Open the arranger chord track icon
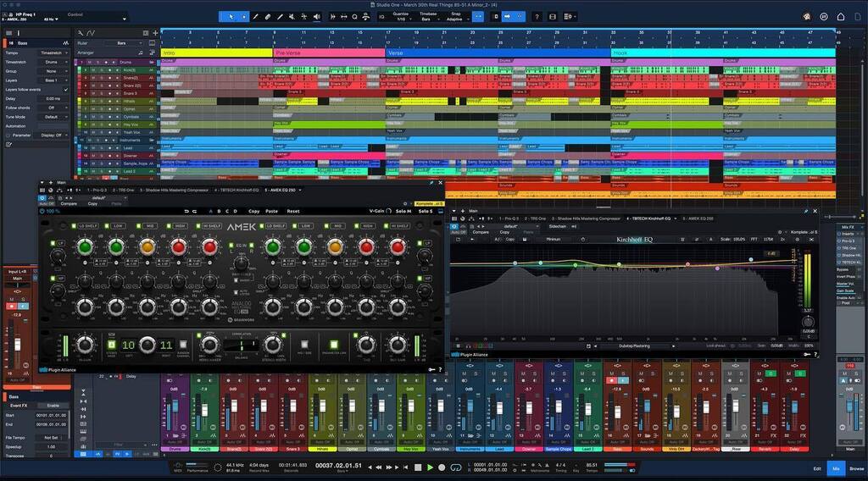The height and width of the screenshot is (481, 868). tap(141, 53)
